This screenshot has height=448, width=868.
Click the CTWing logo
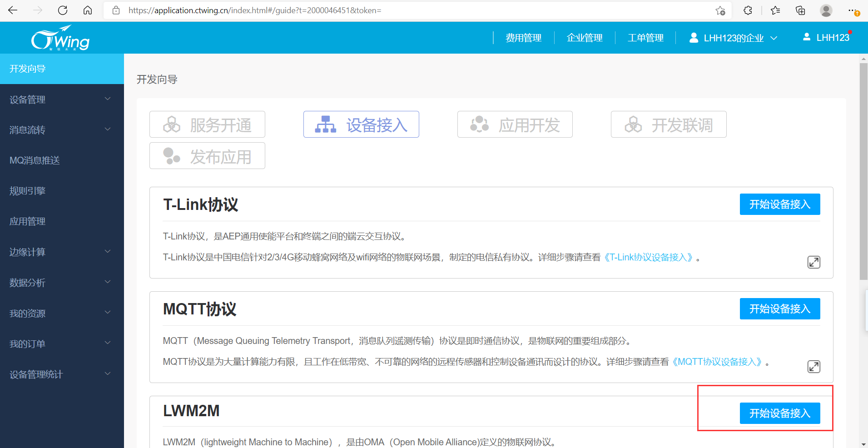point(60,37)
